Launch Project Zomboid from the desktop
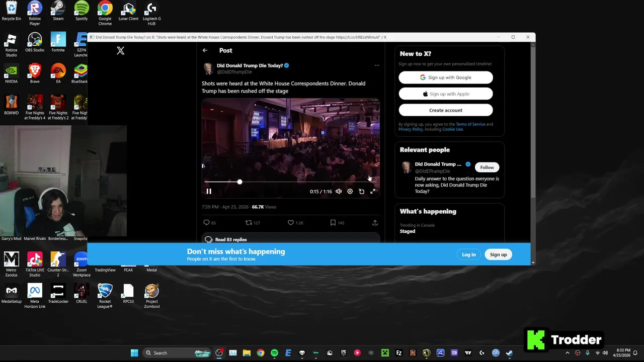The image size is (644, 362). (x=151, y=296)
